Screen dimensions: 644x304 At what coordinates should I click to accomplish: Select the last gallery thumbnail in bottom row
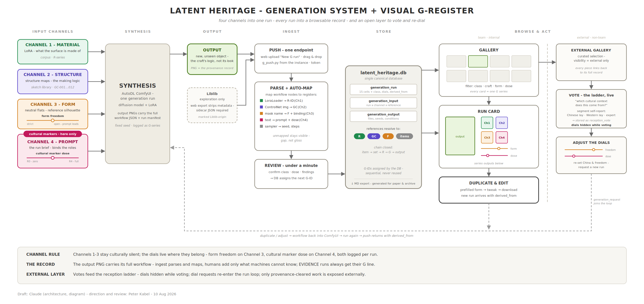521,76
